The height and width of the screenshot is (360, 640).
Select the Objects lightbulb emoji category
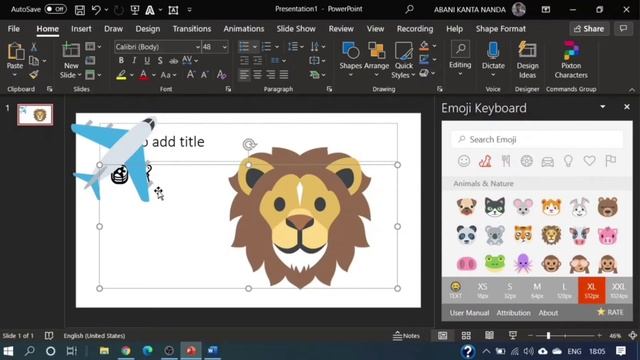click(568, 161)
